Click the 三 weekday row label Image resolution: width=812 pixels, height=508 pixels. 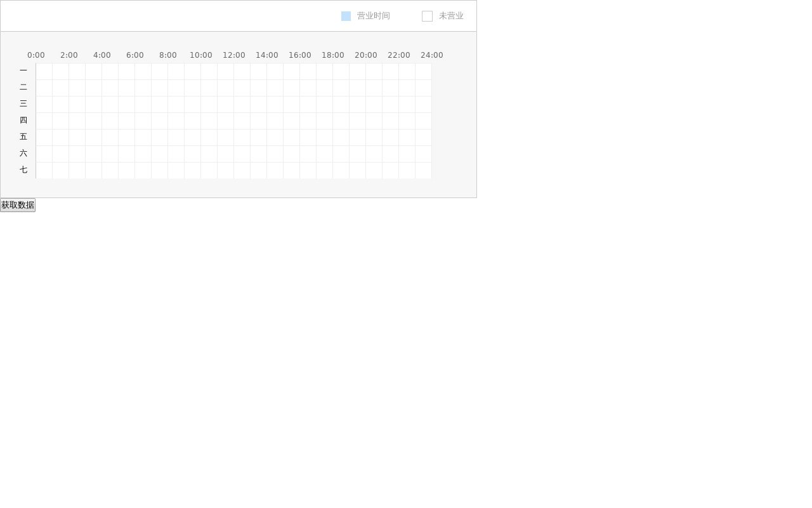tap(23, 104)
